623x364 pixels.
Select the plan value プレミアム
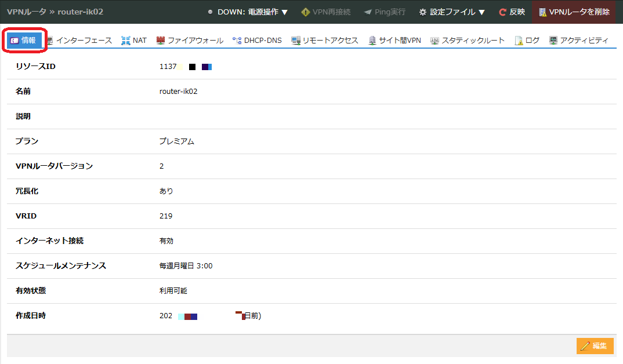[177, 141]
